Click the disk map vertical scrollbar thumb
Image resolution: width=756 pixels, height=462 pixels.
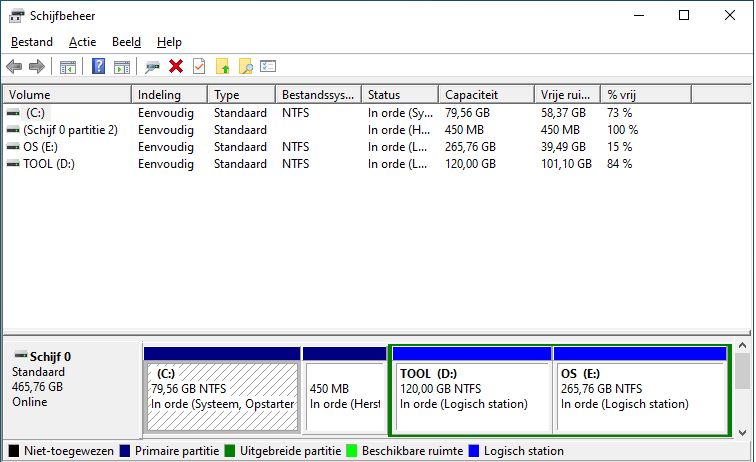pyautogui.click(x=742, y=370)
